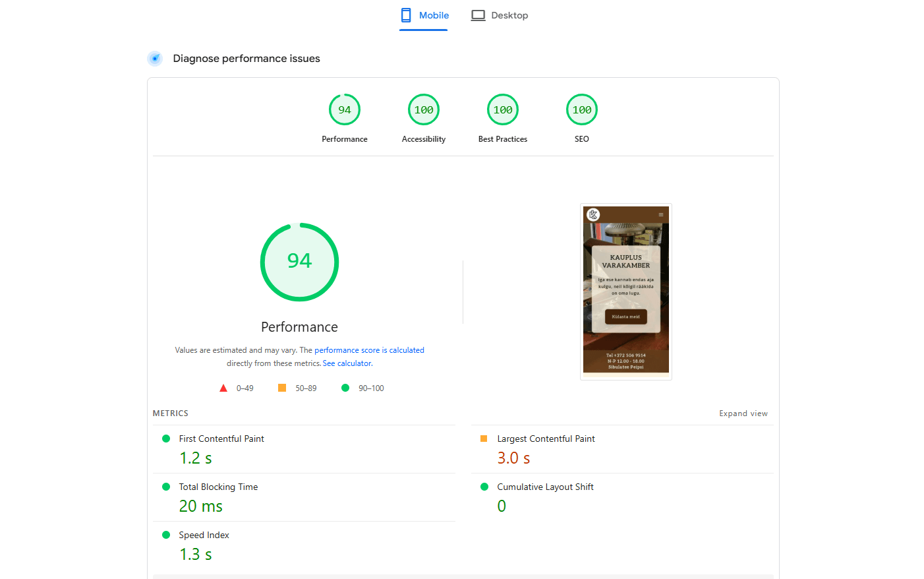Switch to the Desktop tab
Viewport: 924px width, 579px height.
click(x=500, y=15)
